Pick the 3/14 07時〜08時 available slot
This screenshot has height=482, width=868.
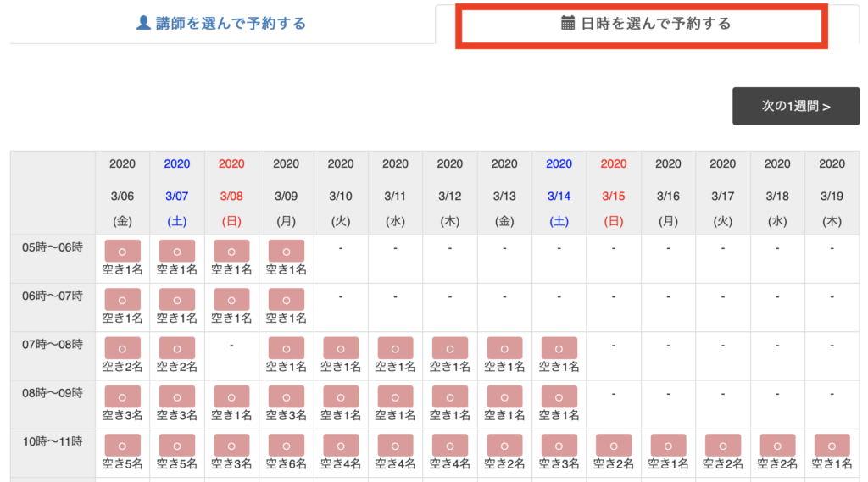click(x=559, y=348)
